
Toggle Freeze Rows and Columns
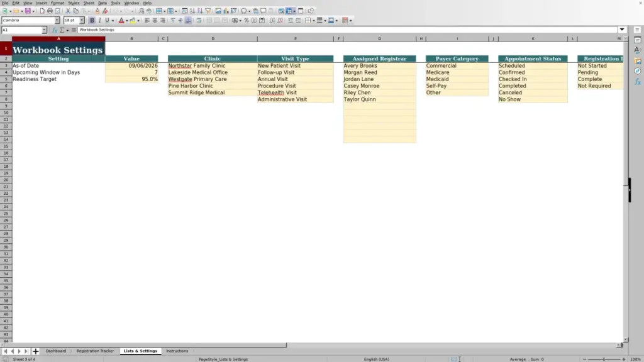(x=289, y=11)
